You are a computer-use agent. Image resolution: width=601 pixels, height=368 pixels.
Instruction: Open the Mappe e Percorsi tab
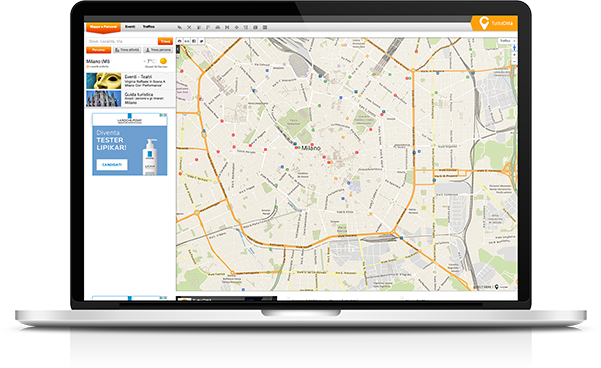[x=103, y=27]
